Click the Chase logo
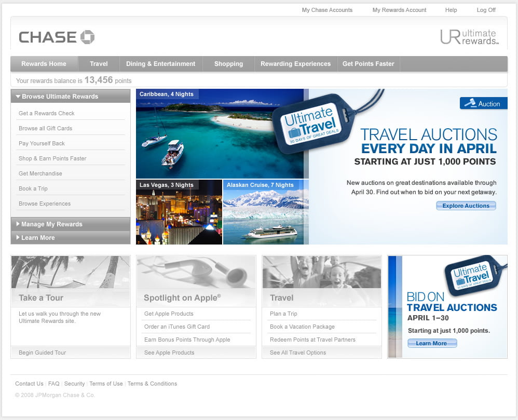This screenshot has width=518, height=420. tap(57, 37)
